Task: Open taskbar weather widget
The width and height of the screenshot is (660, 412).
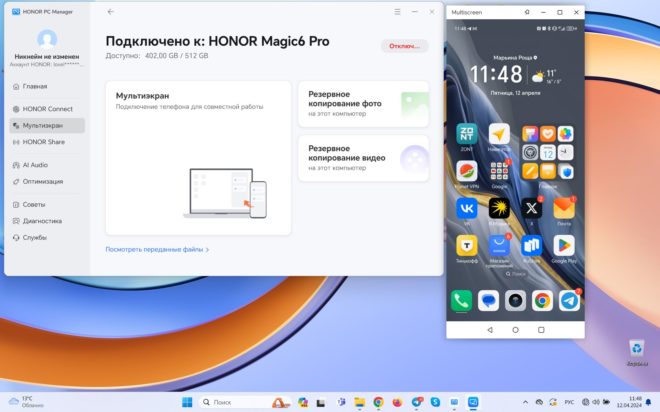Action: pos(27,402)
